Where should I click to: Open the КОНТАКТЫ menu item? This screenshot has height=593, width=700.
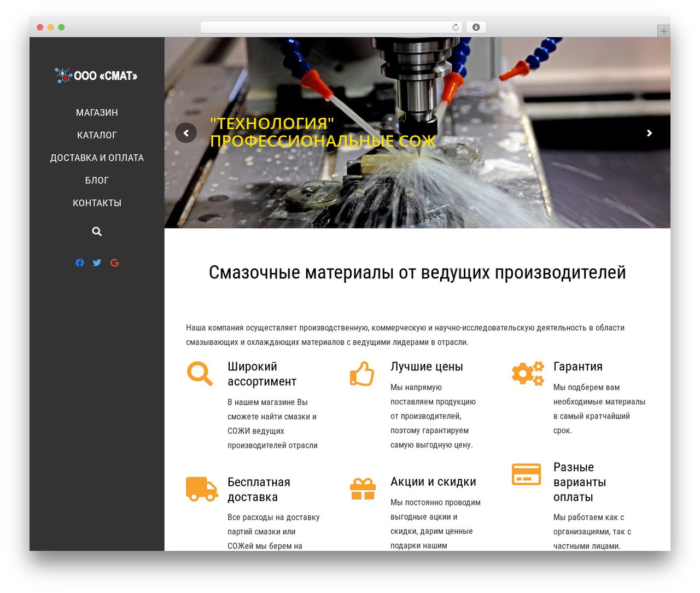[x=97, y=203]
